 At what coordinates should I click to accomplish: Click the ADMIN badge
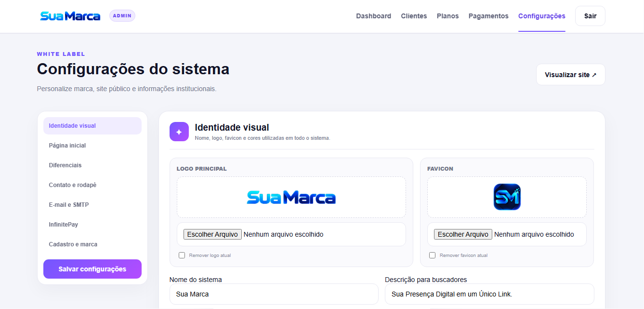(x=122, y=16)
